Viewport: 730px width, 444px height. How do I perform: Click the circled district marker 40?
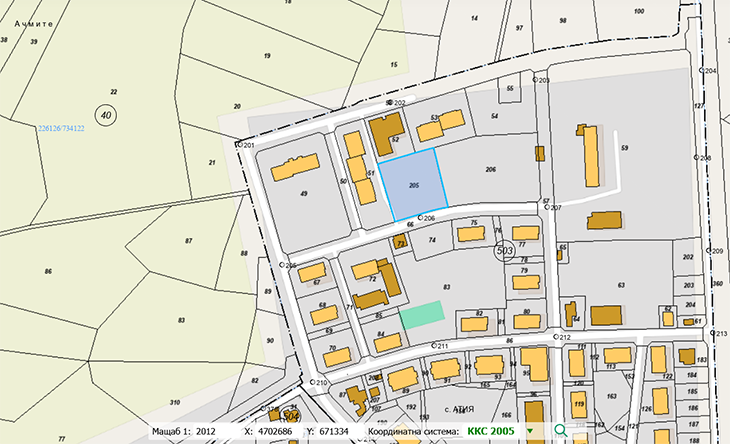107,115
